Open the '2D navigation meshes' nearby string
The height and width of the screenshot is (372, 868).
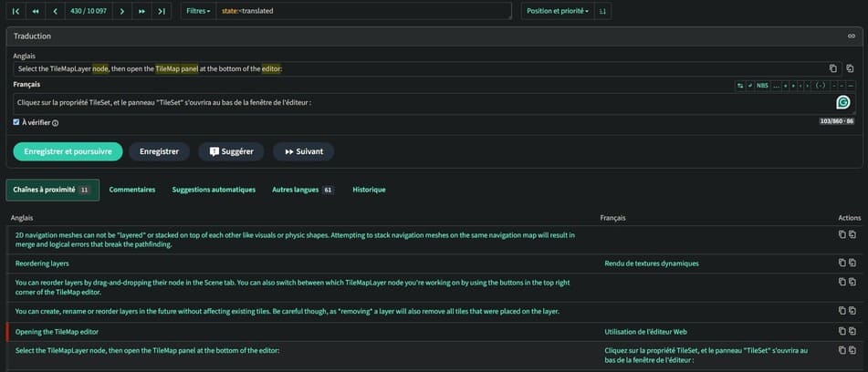[296, 240]
